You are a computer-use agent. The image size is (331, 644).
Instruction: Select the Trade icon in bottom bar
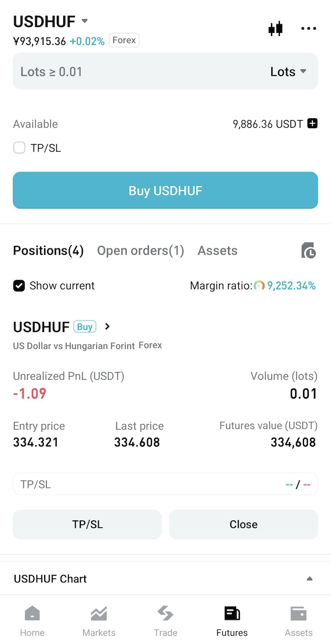pos(165,619)
